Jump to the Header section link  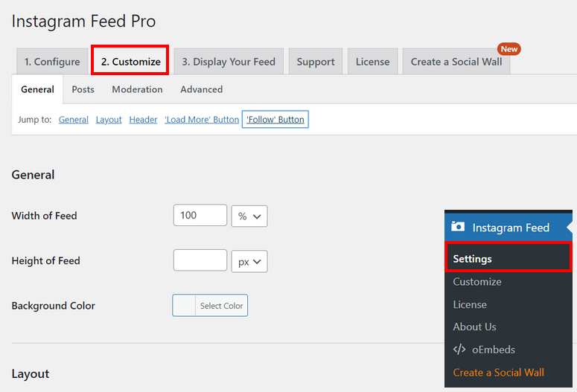click(143, 120)
